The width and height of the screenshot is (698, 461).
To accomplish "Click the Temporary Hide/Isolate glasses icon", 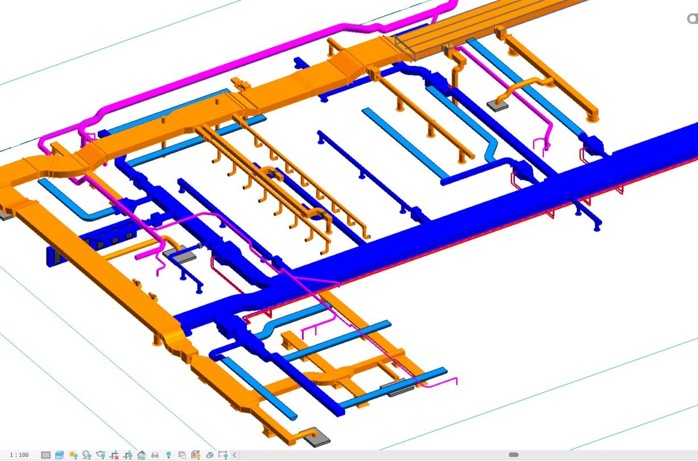I will (x=155, y=455).
